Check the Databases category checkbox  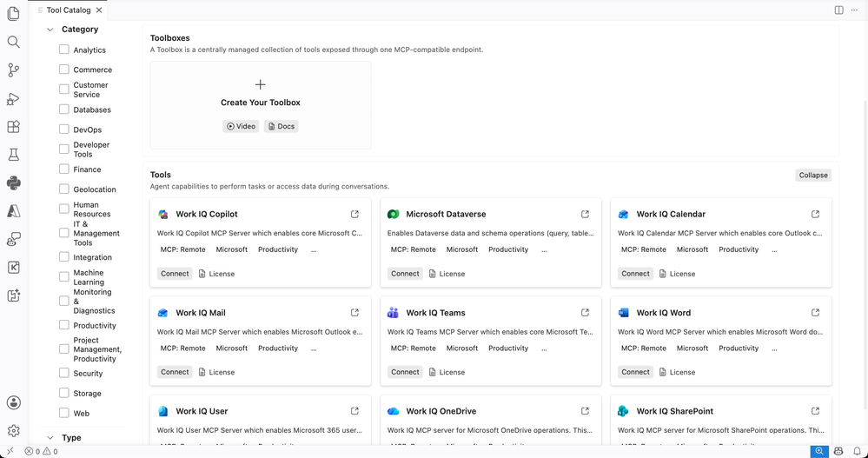[64, 110]
